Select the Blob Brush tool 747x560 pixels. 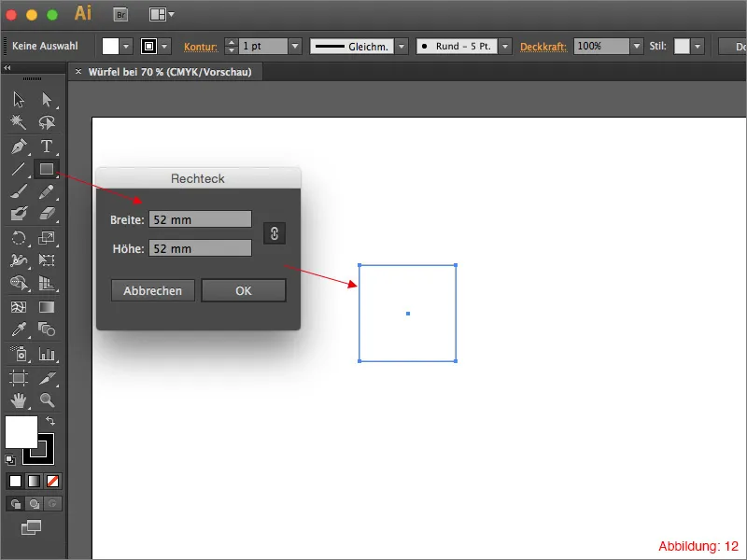click(19, 214)
